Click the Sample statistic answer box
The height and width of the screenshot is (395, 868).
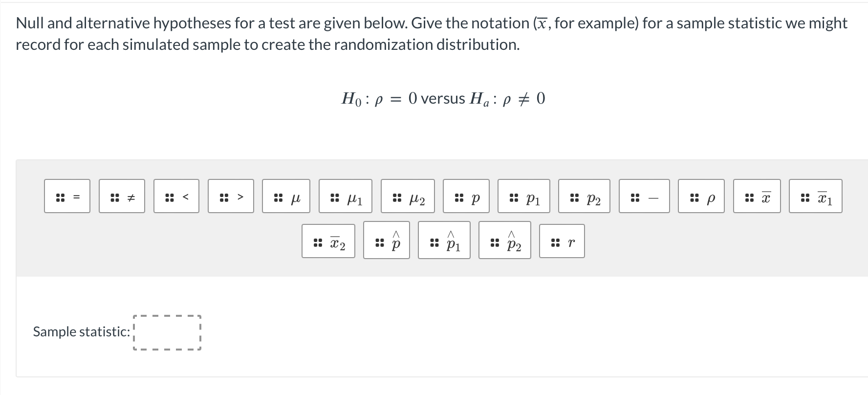pos(167,332)
